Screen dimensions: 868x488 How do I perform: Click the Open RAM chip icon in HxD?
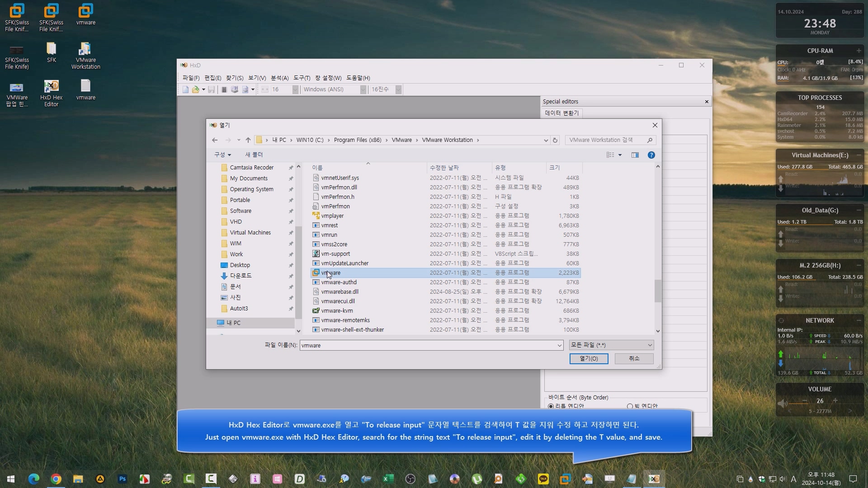(224, 89)
